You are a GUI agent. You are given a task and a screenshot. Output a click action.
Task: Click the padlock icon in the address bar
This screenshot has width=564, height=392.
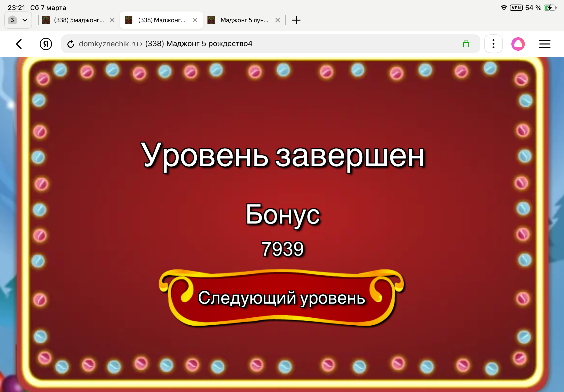(466, 44)
